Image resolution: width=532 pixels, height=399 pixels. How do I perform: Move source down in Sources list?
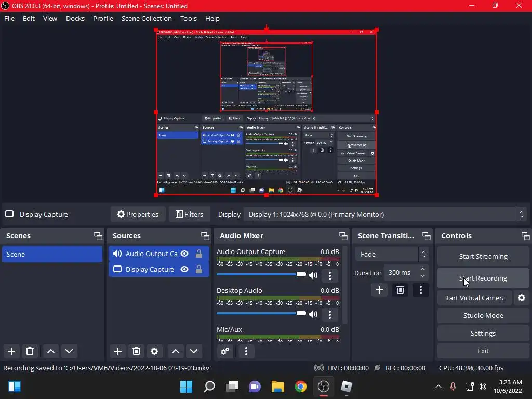pos(194,351)
